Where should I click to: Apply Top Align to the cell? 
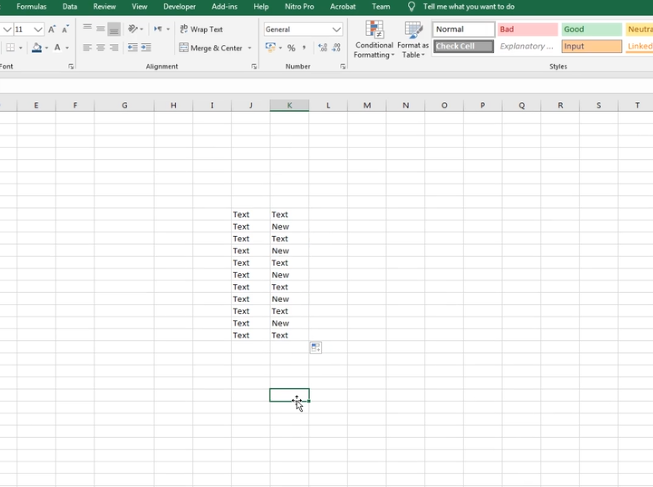pyautogui.click(x=87, y=29)
